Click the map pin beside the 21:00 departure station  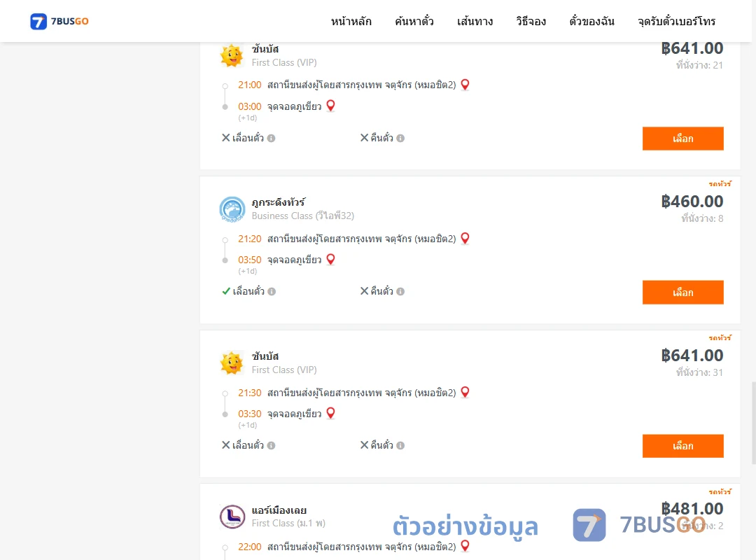pyautogui.click(x=465, y=85)
